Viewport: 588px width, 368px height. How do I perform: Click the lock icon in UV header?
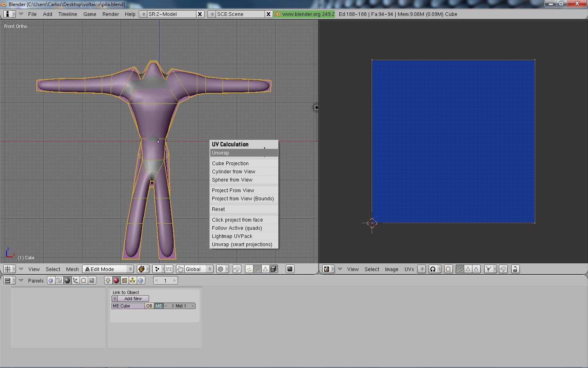point(515,269)
